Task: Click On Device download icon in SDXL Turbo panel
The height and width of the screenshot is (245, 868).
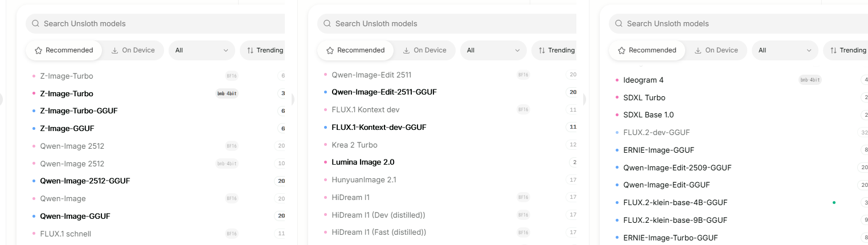Action: [698, 50]
